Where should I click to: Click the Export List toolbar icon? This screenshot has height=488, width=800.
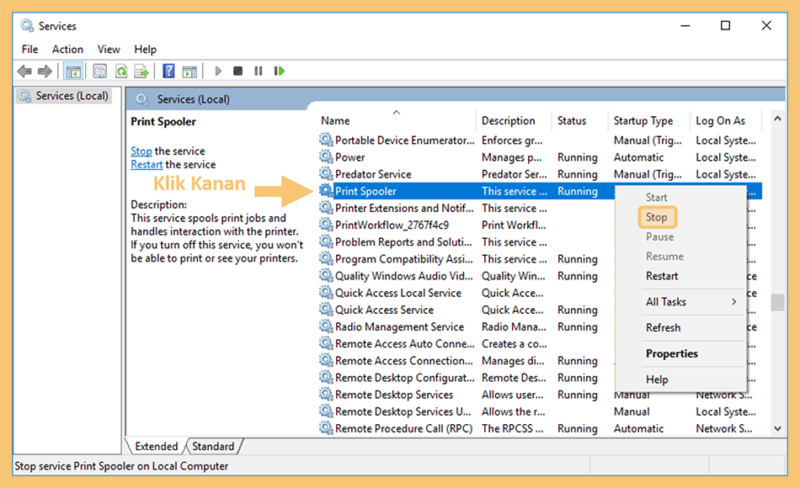[x=141, y=71]
